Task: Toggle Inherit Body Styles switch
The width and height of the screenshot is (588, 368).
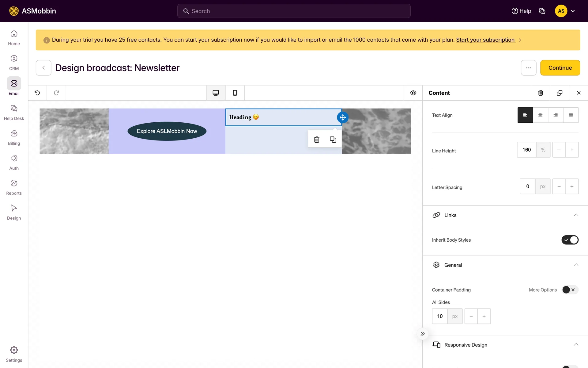Action: tap(570, 240)
